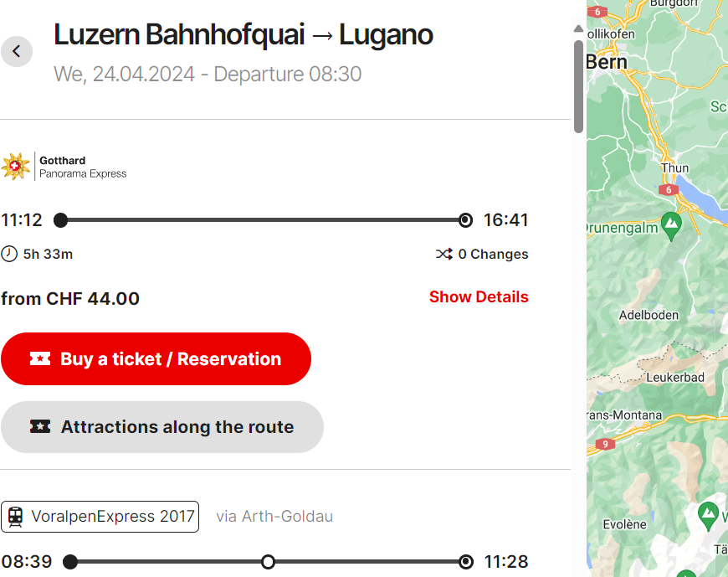The image size is (728, 577).
Task: Click the route 9 highway shield on the map
Action: tap(605, 444)
